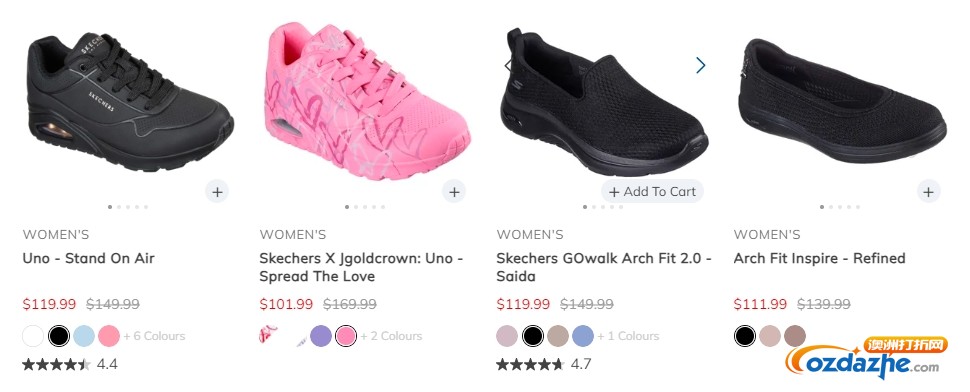Pick purple colour for Spread The Love shoe
This screenshot has height=392, width=970.
tap(320, 336)
